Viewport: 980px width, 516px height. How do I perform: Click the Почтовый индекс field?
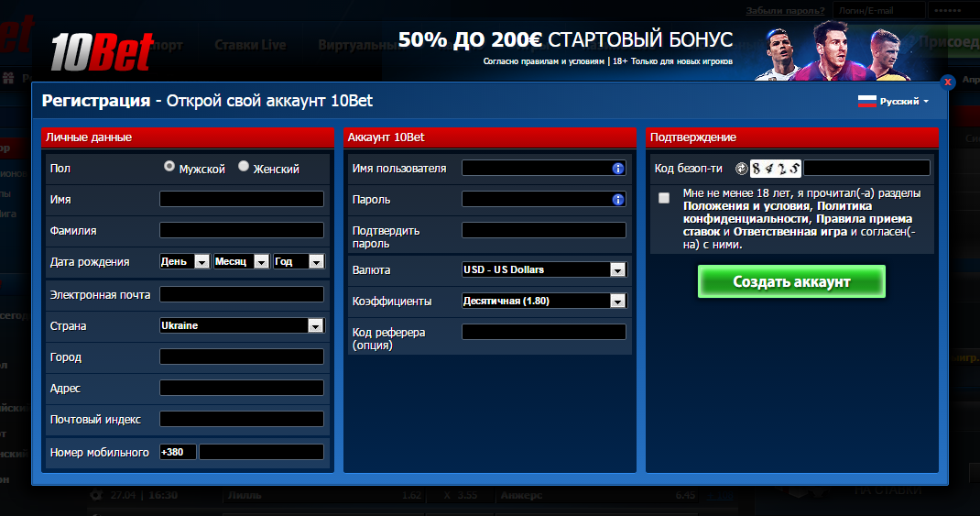[242, 419]
